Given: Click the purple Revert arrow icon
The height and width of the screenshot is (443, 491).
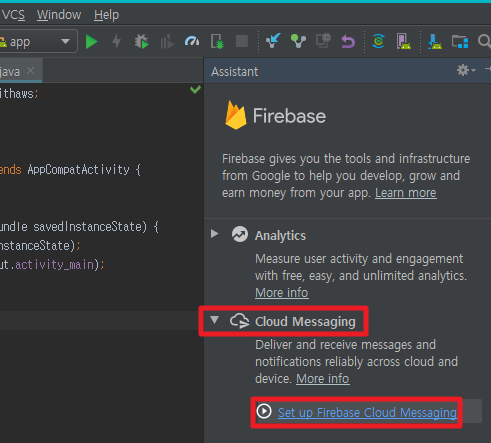Looking at the screenshot, I should pos(348,42).
